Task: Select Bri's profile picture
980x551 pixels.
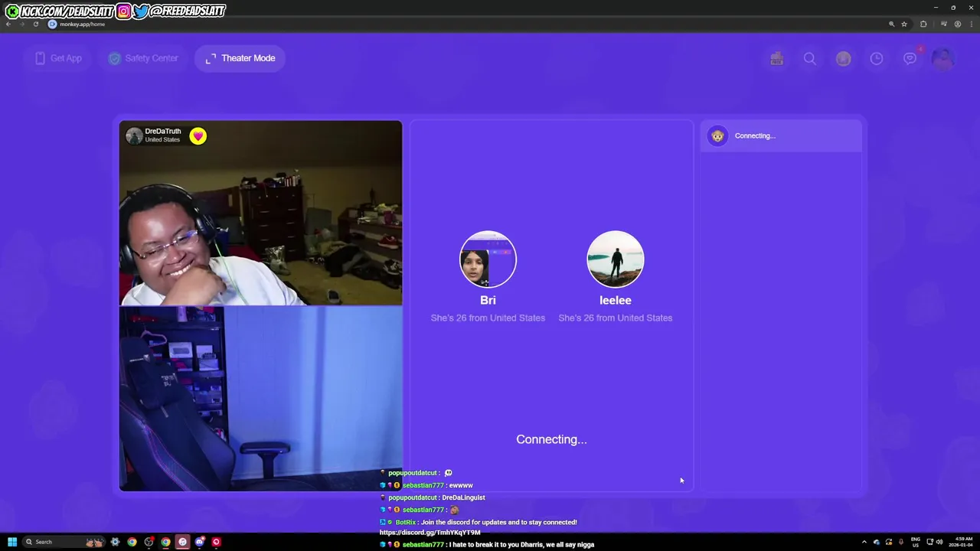Action: tap(488, 259)
